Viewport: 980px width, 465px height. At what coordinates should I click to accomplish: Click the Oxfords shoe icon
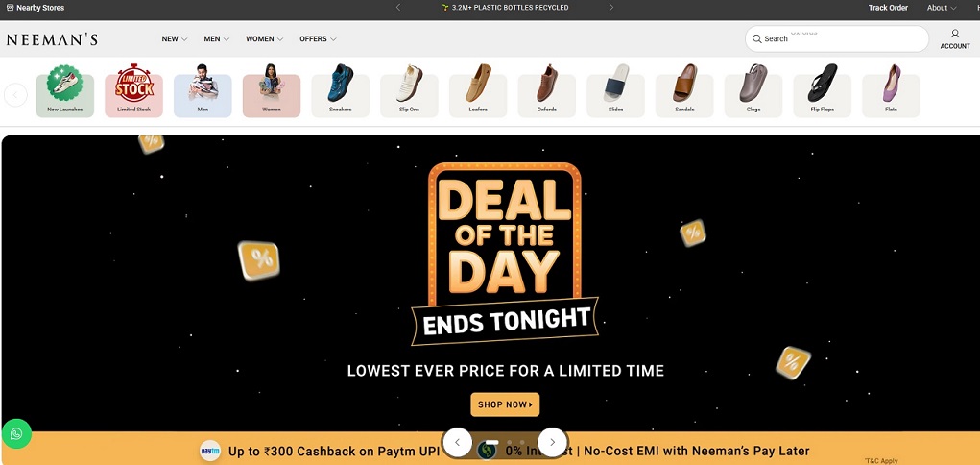(547, 90)
